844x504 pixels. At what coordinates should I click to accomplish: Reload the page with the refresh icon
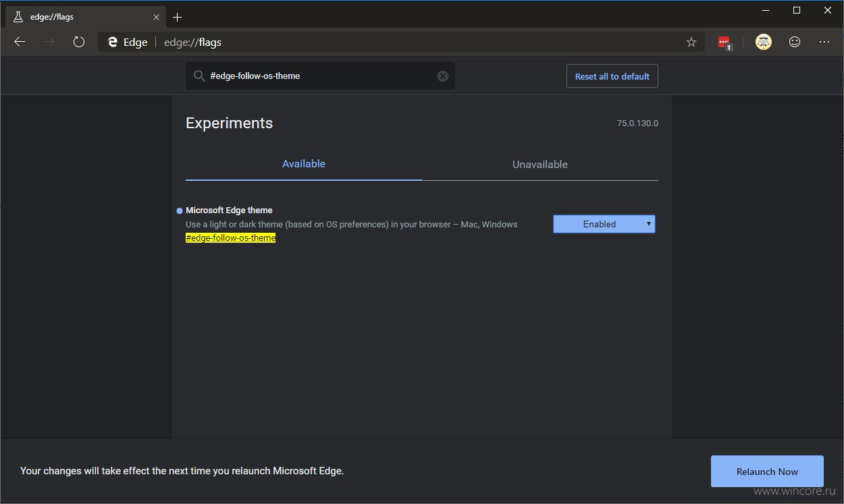click(79, 42)
